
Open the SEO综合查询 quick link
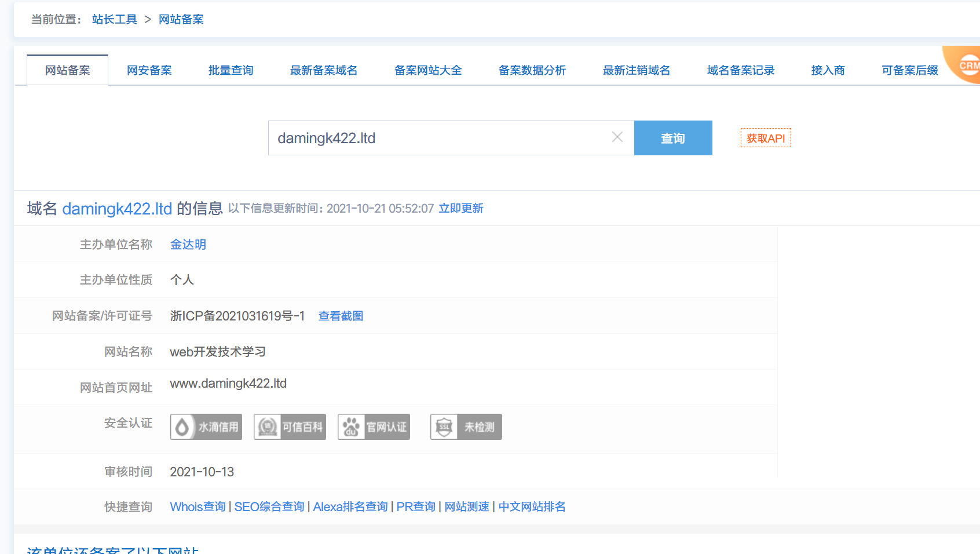click(x=269, y=506)
